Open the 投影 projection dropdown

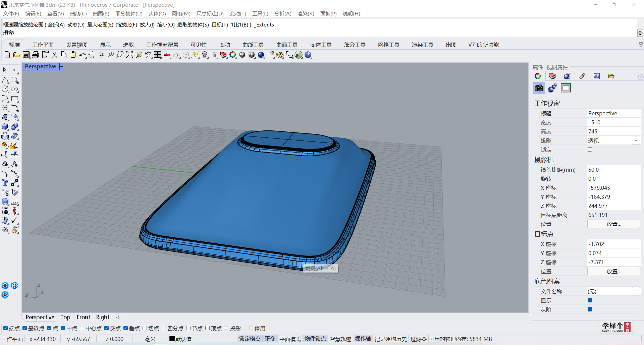[636, 140]
